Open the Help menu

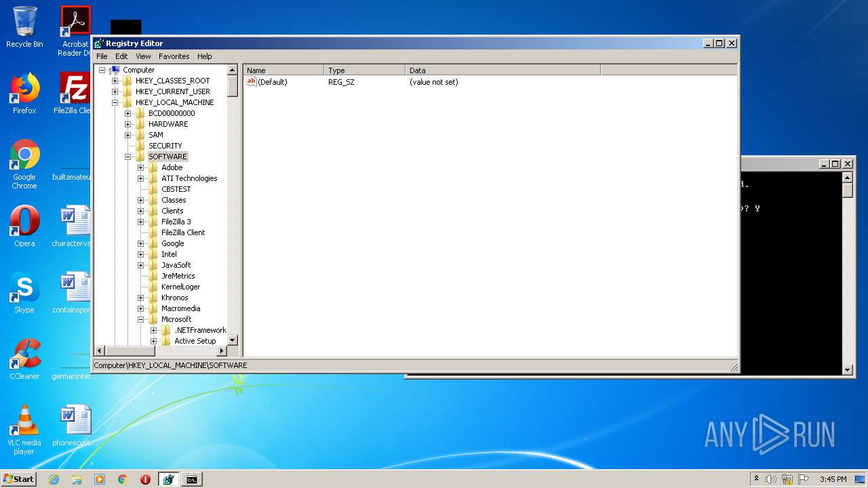pos(204,56)
